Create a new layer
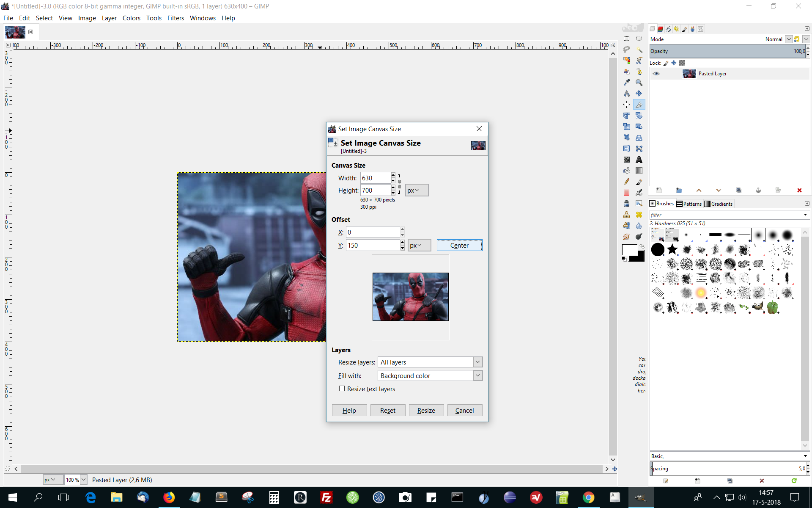The width and height of the screenshot is (812, 508). pos(658,190)
